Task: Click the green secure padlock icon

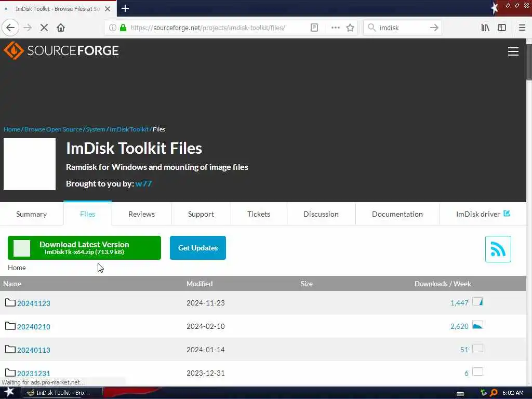Action: pos(123,28)
